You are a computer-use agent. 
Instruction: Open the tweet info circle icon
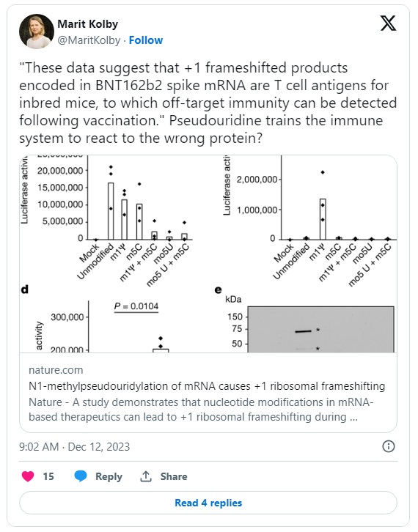coord(389,446)
